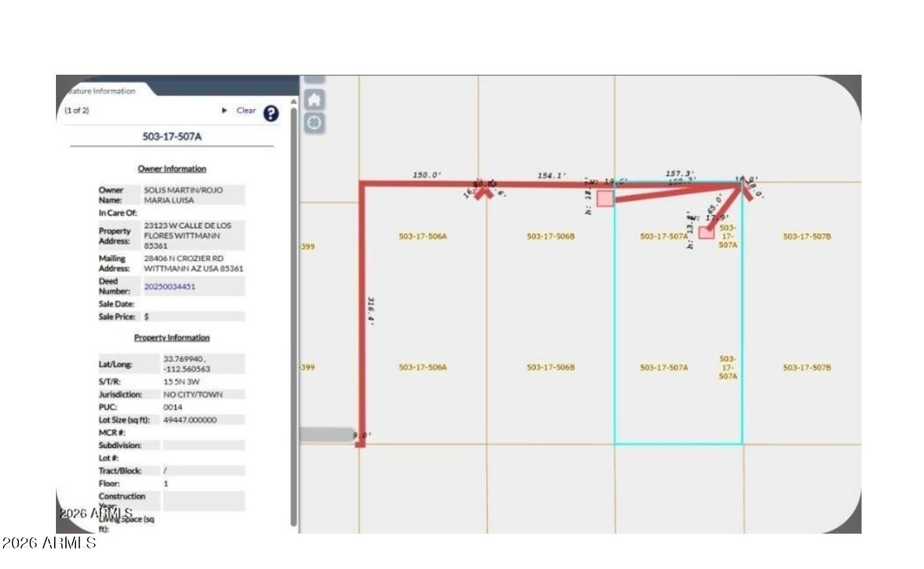Go to next feature with arrow
The width and height of the screenshot is (924, 569).
224,110
